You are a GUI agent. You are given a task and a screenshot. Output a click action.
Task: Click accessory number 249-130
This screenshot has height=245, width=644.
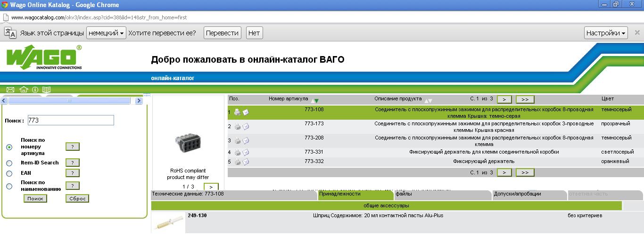197,215
